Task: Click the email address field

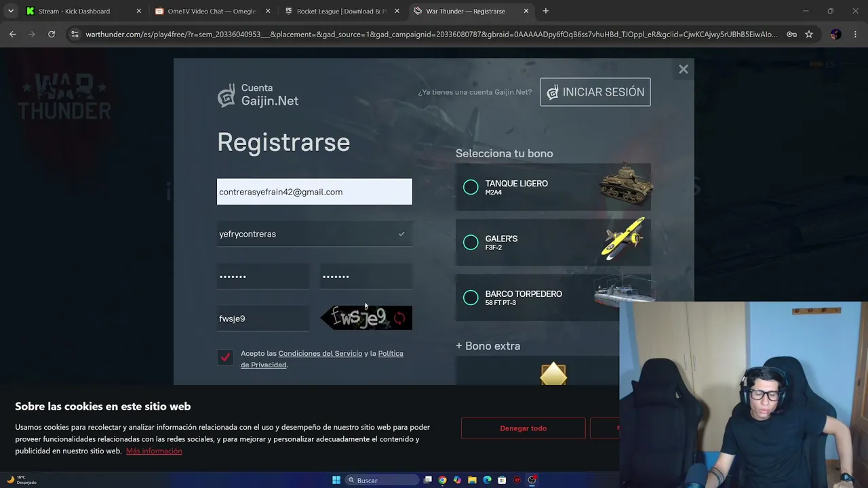Action: tap(315, 192)
